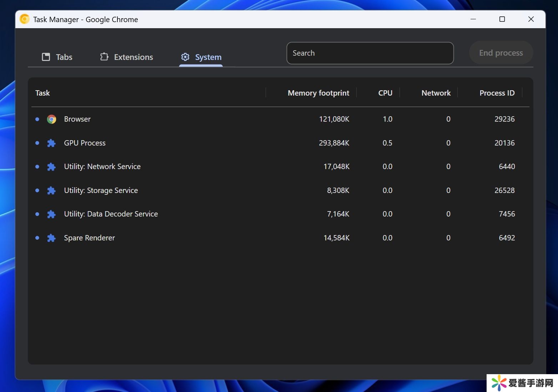Sort by the Task column header
Image resolution: width=558 pixels, height=392 pixels.
coord(42,93)
